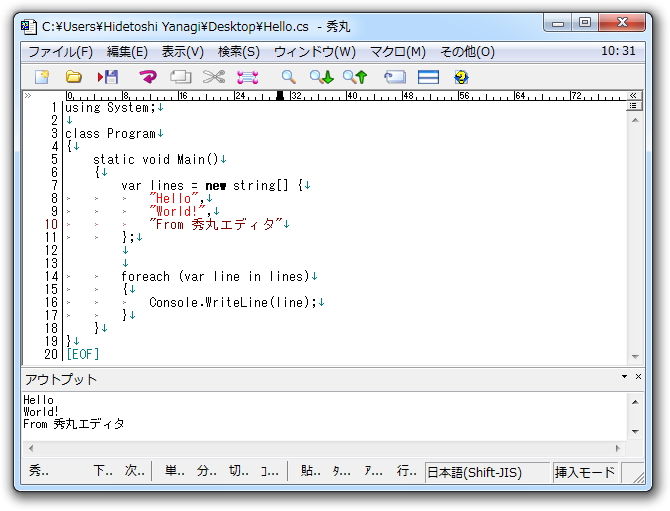Click the 行.. function key button
The image size is (670, 511).
click(406, 471)
